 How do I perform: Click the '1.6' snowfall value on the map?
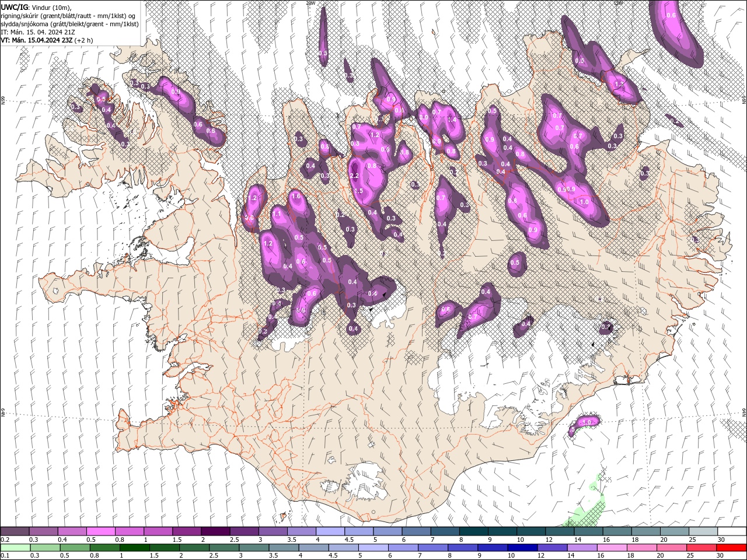(296, 196)
